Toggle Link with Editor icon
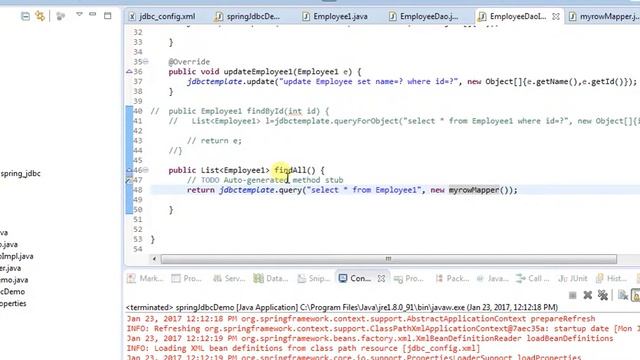Screen dimensions: 640x360 [x=40, y=16]
